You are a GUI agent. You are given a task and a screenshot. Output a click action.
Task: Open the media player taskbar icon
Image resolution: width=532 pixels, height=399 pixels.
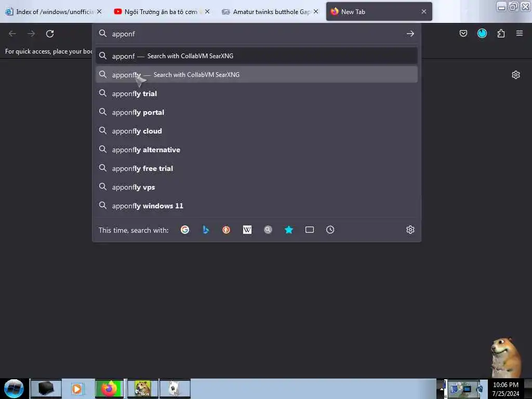pyautogui.click(x=77, y=389)
